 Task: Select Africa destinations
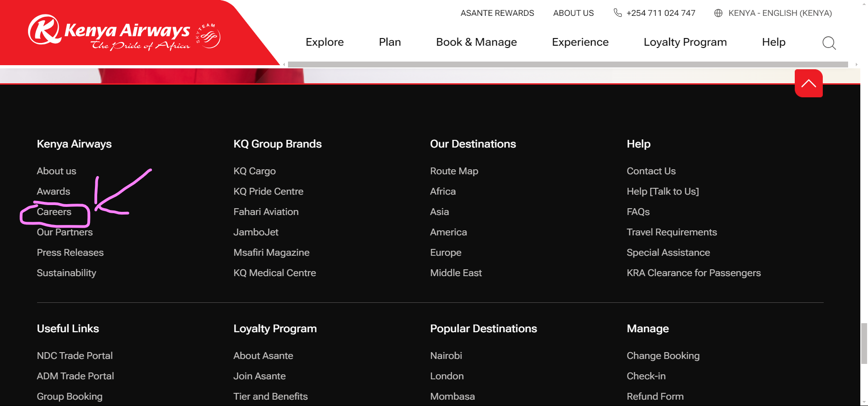443,191
